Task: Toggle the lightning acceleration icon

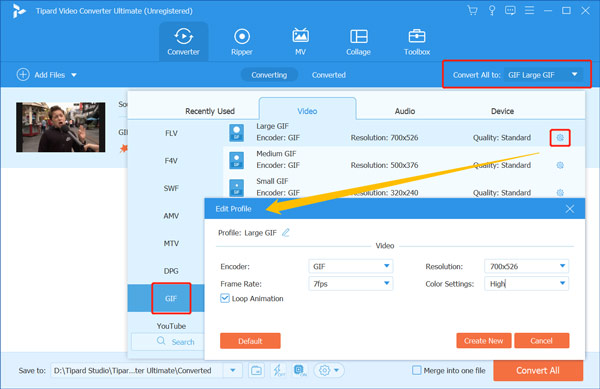Action: click(x=279, y=370)
